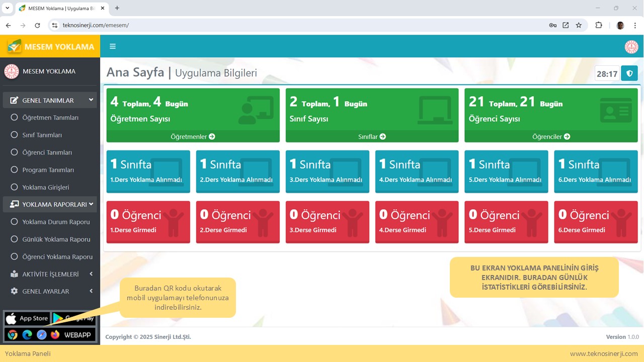Select Sınıf Tanımları sidebar item
The height and width of the screenshot is (362, 644).
pyautogui.click(x=42, y=135)
